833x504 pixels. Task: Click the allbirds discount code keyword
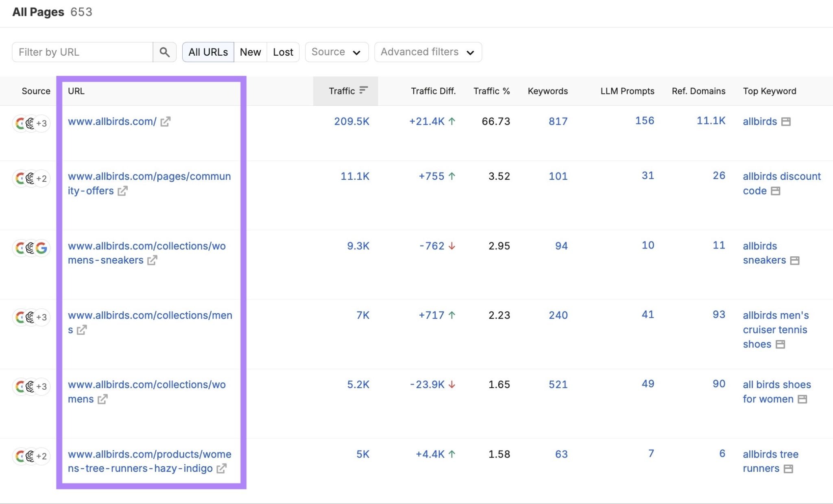[x=781, y=183]
